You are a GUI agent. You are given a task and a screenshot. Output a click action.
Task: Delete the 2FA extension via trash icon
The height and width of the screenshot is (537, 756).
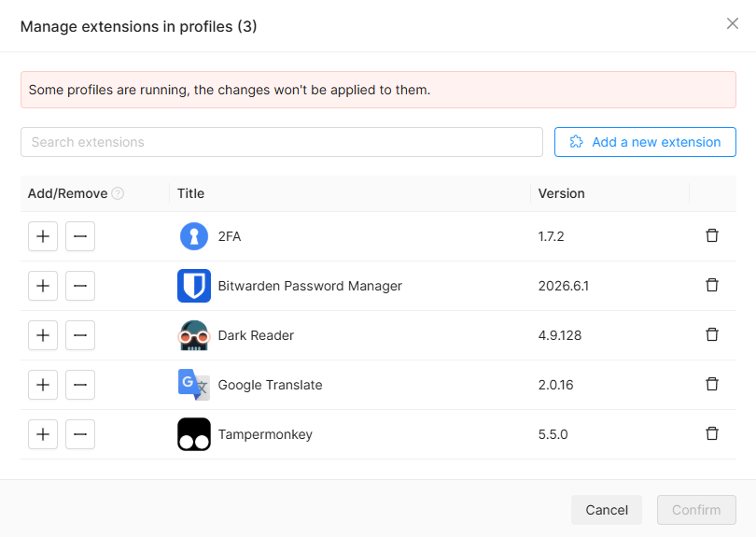[x=712, y=235]
